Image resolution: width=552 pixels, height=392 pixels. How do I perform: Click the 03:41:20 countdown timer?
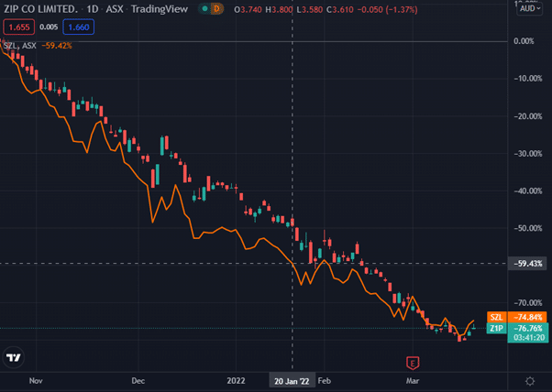tap(529, 338)
